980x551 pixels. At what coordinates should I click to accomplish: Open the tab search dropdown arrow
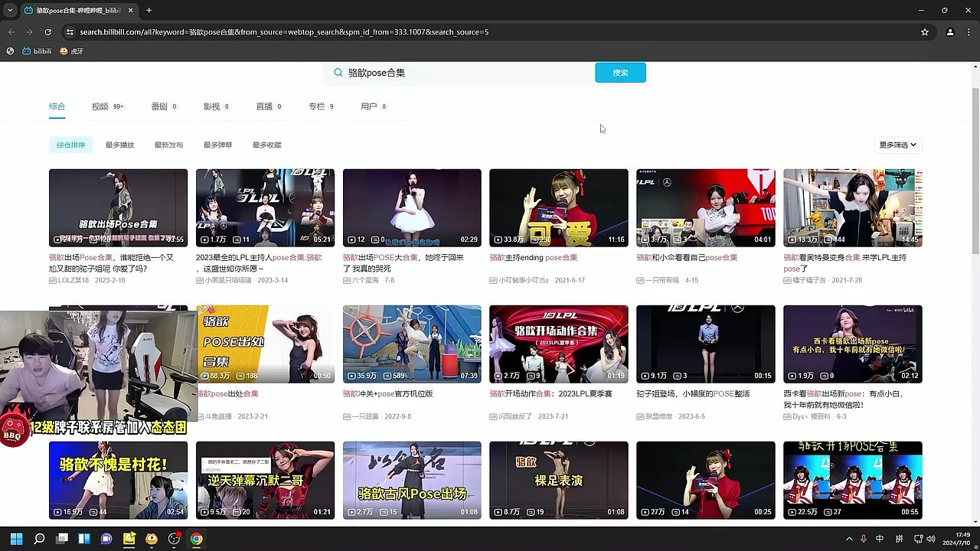tap(10, 11)
